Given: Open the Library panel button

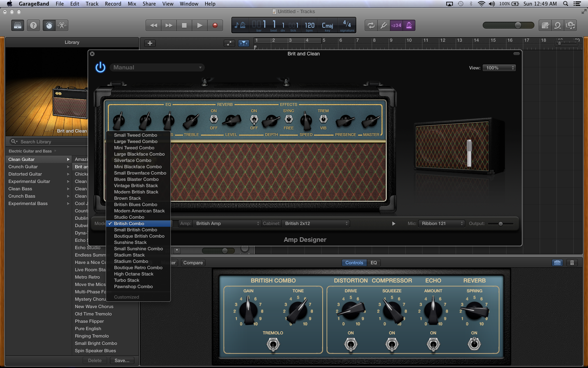Looking at the screenshot, I should [x=17, y=25].
